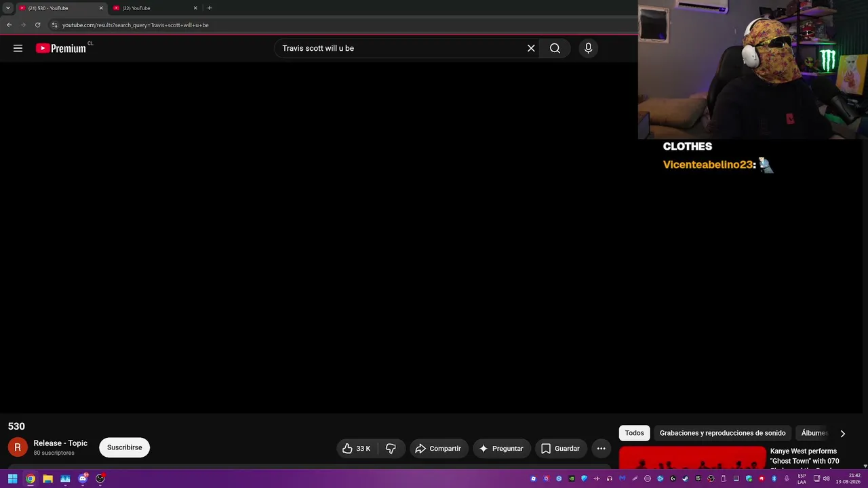Open a new browser tab
Viewport: 868px width, 488px height.
tap(210, 8)
